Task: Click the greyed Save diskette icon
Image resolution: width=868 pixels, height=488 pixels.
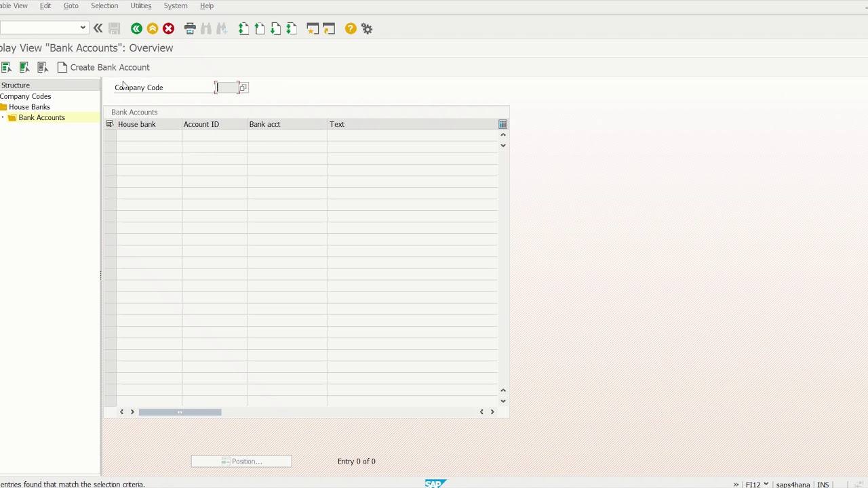Action: click(115, 28)
